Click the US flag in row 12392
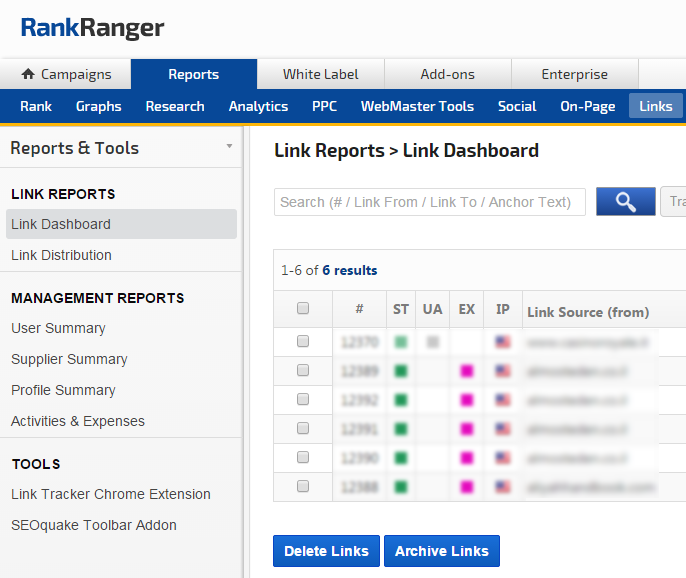686x578 pixels. pyautogui.click(x=503, y=400)
